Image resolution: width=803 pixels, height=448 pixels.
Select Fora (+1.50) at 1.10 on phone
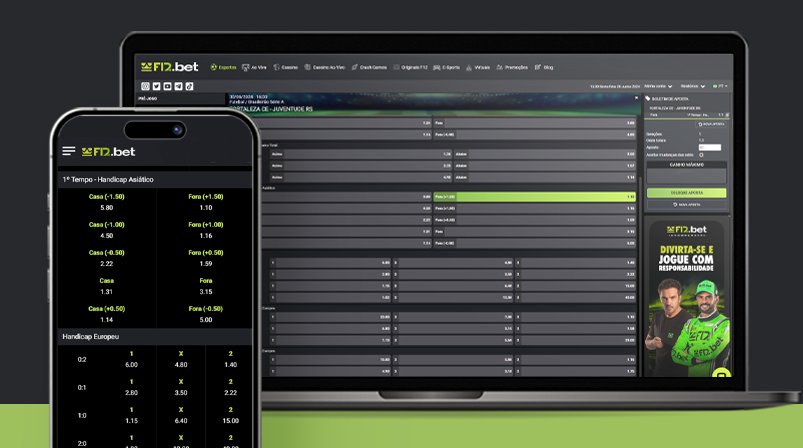(205, 202)
